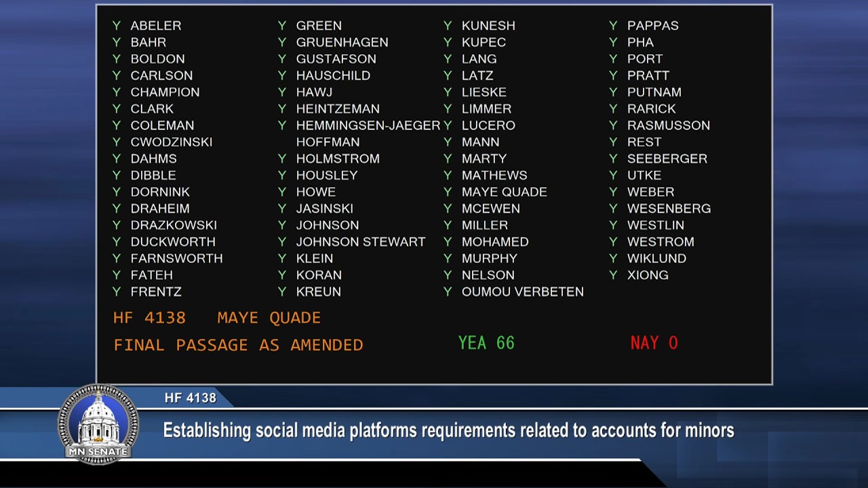Viewport: 868px width, 488px height.
Task: Click the red NAY 0 tally
Action: click(654, 343)
